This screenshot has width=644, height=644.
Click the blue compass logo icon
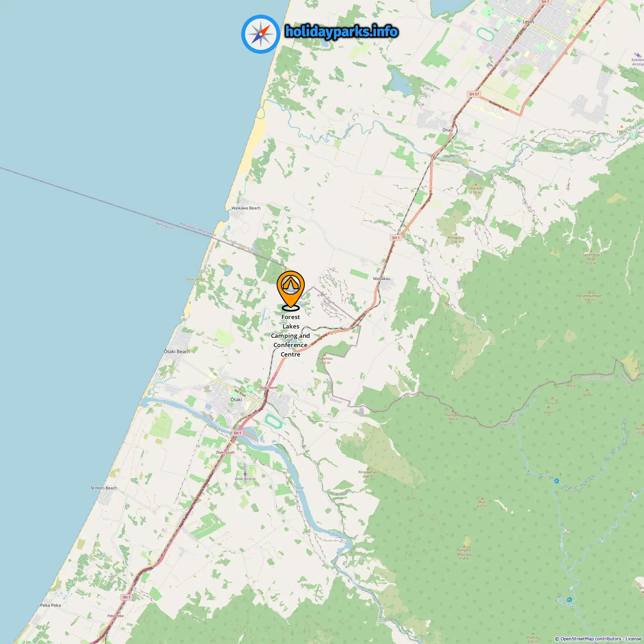[x=261, y=34]
